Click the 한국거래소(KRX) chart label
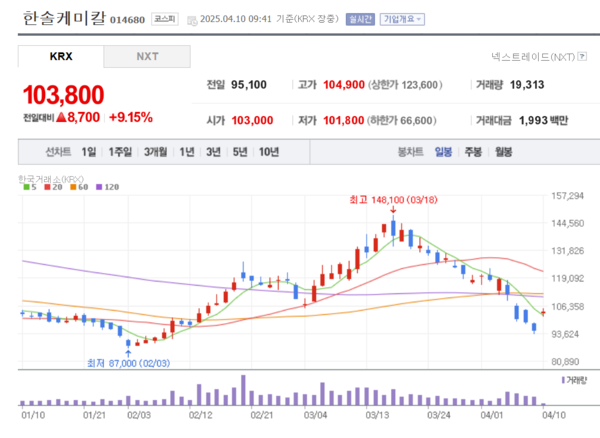The height and width of the screenshot is (438, 600). point(51,179)
